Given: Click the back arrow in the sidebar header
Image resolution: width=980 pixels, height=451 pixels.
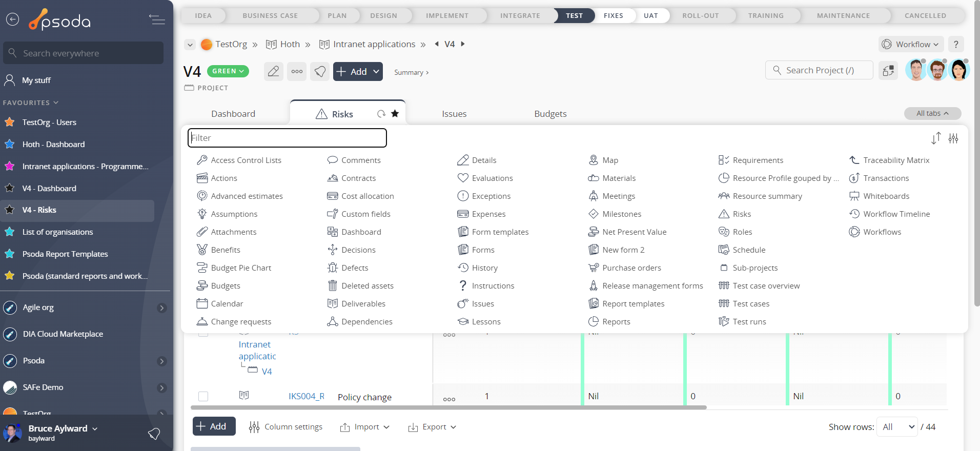Looking at the screenshot, I should pyautogui.click(x=12, y=19).
